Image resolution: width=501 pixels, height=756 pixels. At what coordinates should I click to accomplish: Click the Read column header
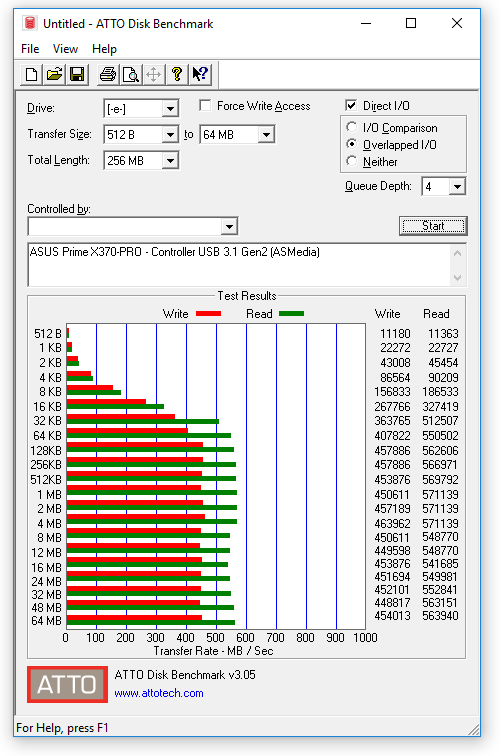[x=436, y=314]
